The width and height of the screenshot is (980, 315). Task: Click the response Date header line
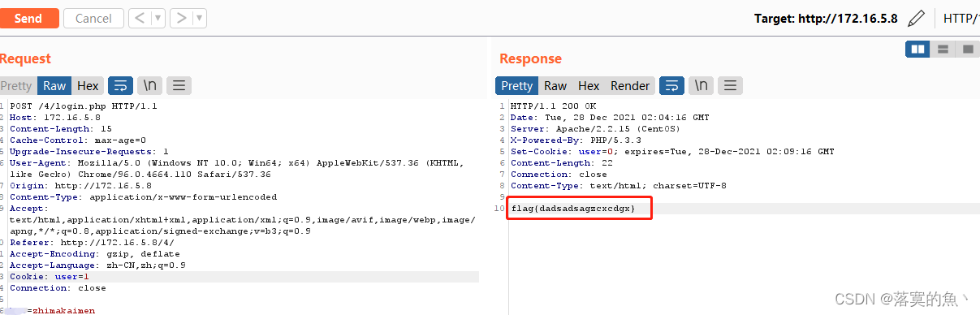610,118
